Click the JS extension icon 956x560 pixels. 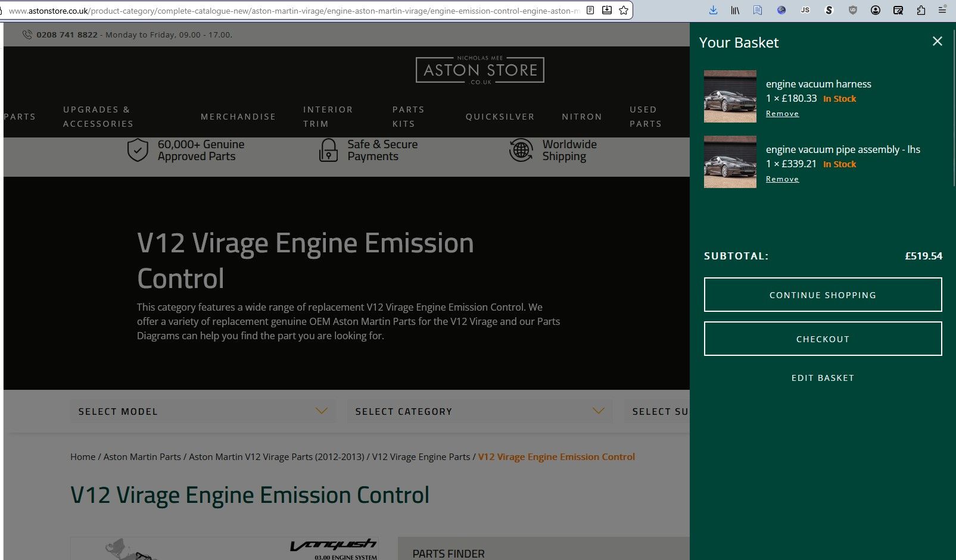805,10
